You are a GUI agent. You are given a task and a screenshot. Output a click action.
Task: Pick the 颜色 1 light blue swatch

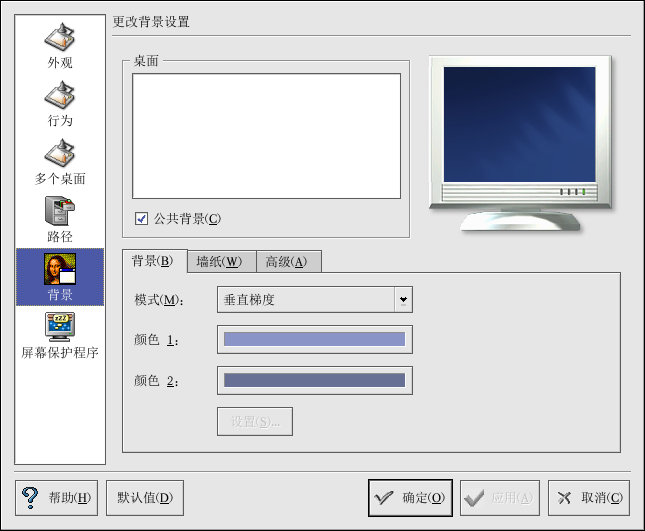click(x=315, y=339)
